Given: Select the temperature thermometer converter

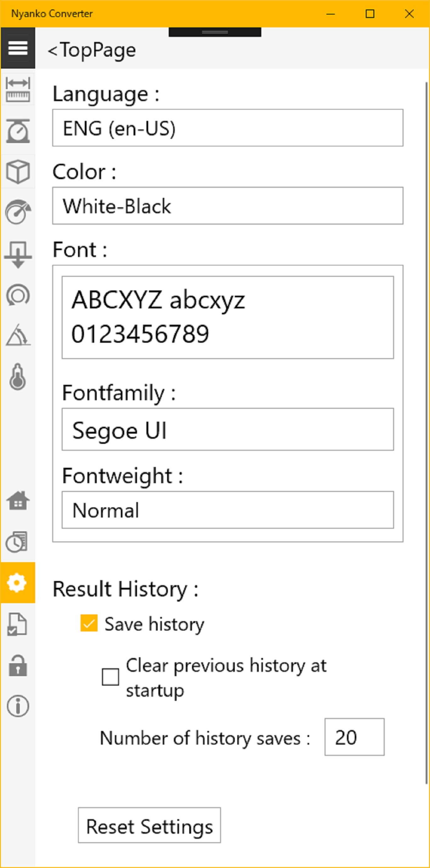Looking at the screenshot, I should pos(18,377).
